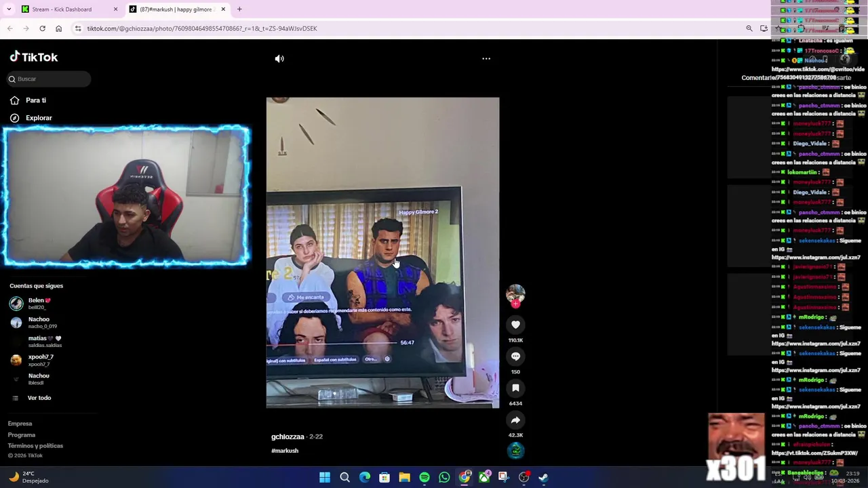The image size is (868, 488).
Task: Open followed account Nachoo nacho_0_019
Action: pyautogui.click(x=33, y=323)
